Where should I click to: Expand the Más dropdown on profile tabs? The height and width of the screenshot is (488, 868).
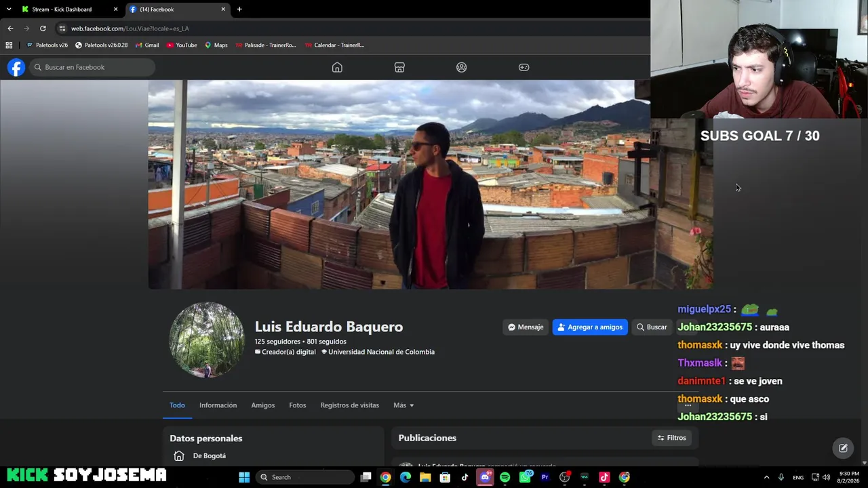[x=403, y=405]
